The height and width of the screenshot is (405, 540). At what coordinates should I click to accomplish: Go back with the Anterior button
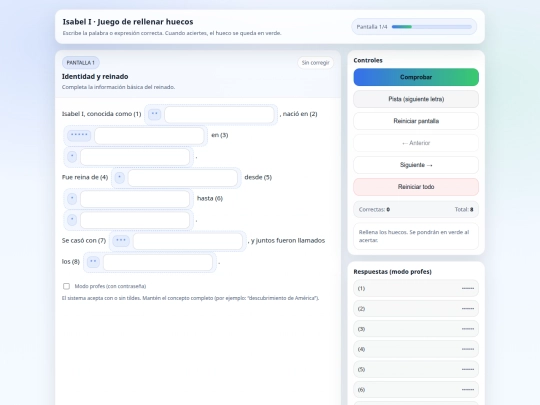click(x=416, y=143)
